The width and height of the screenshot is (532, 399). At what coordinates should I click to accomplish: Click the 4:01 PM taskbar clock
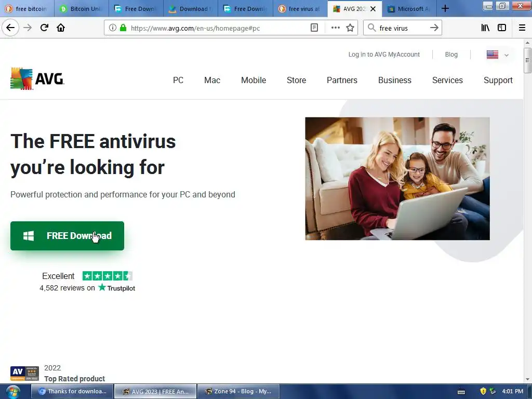pyautogui.click(x=512, y=391)
